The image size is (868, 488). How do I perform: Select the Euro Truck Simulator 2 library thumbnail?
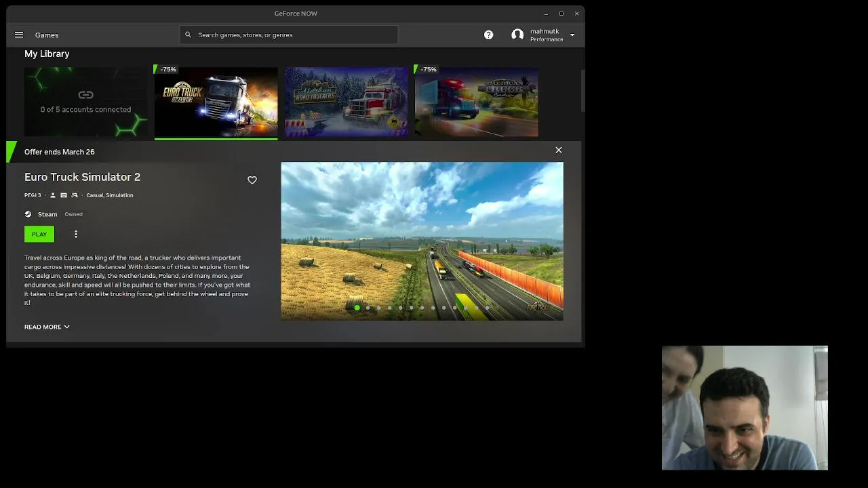pyautogui.click(x=216, y=102)
